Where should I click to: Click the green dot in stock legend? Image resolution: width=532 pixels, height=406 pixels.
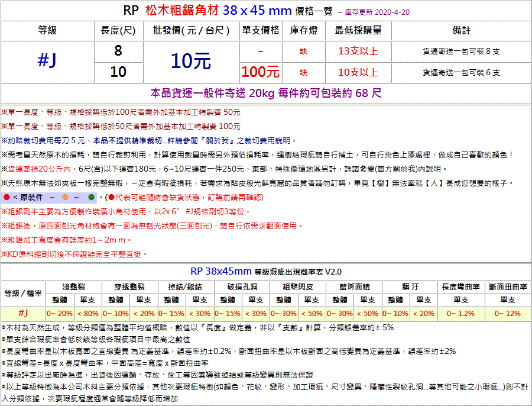91,198
